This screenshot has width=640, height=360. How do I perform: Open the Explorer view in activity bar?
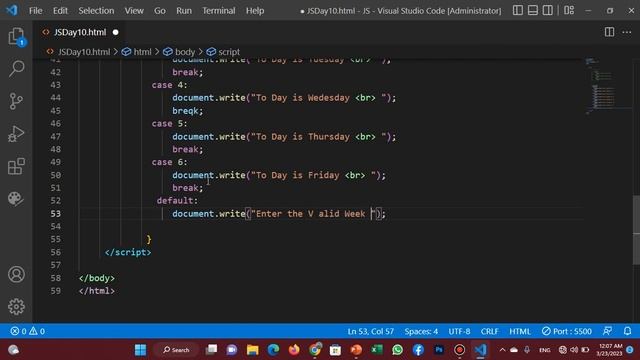[x=16, y=37]
